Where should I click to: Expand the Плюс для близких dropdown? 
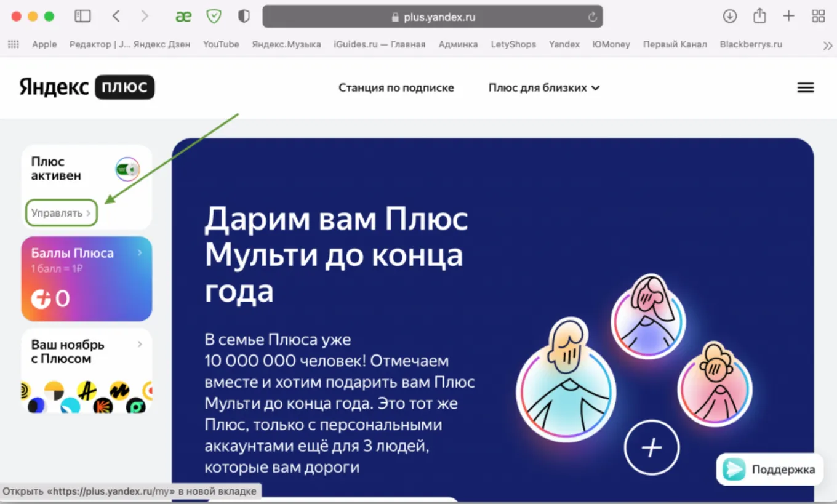click(544, 87)
